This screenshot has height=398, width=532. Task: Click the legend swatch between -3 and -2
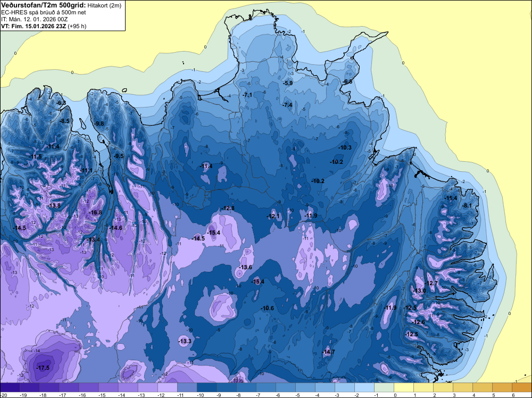coord(345,387)
